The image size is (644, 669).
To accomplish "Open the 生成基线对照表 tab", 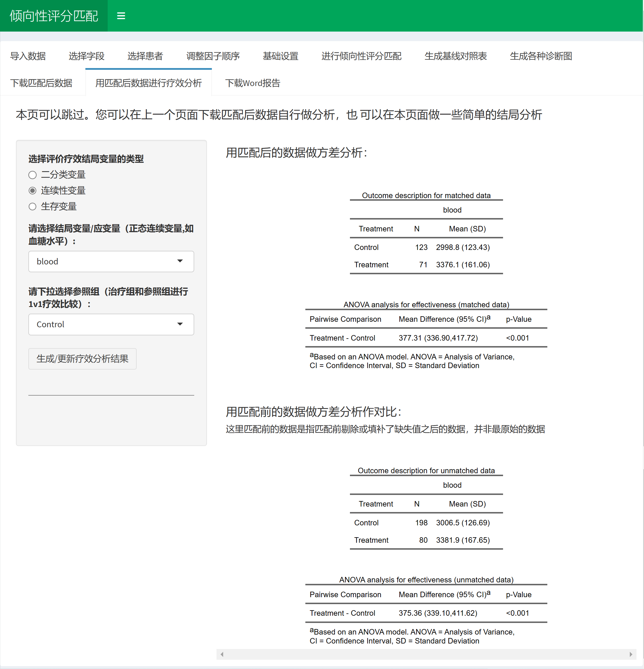I will pos(456,56).
